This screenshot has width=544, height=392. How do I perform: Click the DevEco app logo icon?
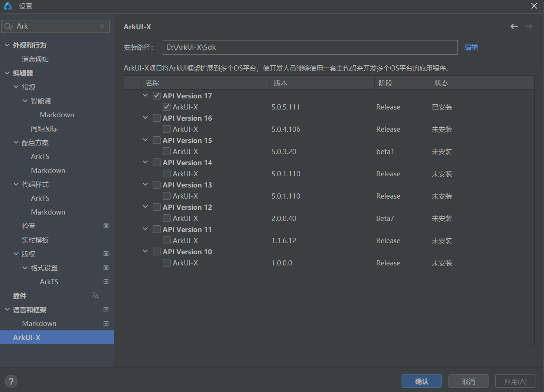[x=8, y=6]
